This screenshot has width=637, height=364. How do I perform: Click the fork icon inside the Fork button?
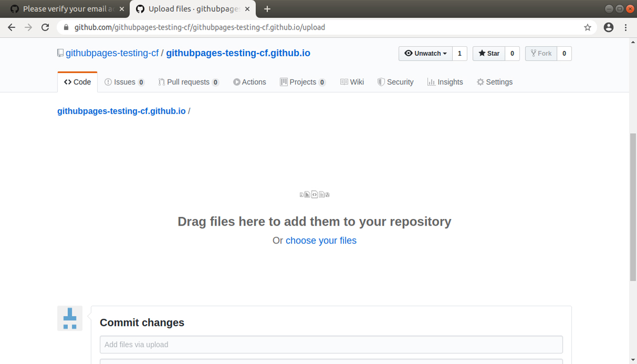coord(532,53)
